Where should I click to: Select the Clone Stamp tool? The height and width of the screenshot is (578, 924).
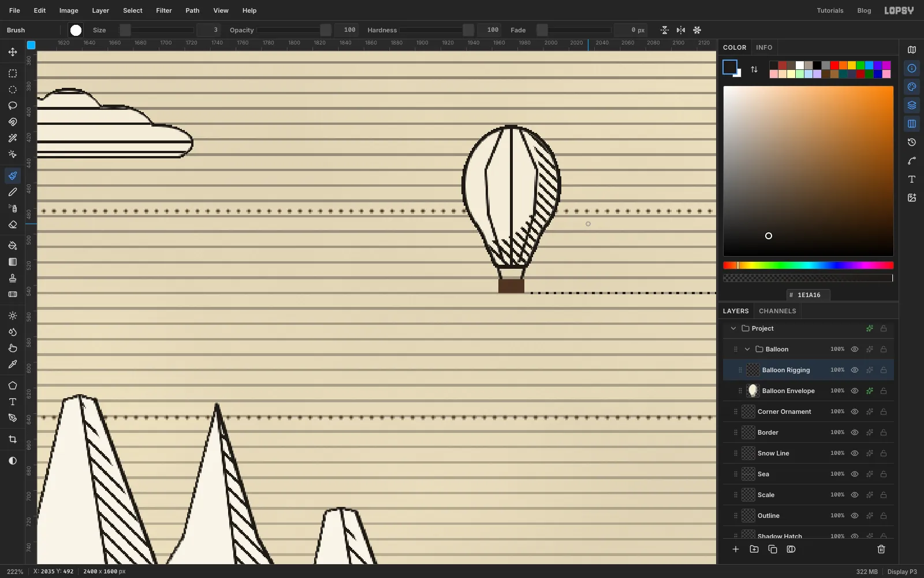tap(13, 278)
